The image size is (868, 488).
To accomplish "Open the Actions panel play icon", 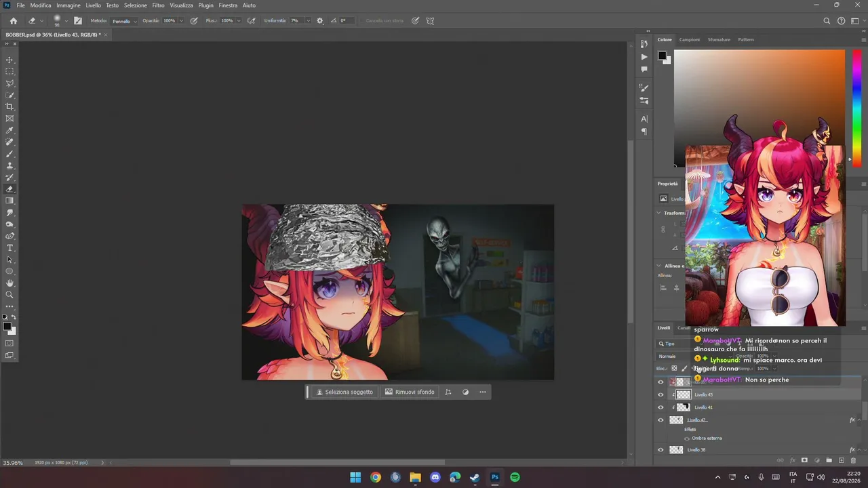I will click(x=644, y=57).
